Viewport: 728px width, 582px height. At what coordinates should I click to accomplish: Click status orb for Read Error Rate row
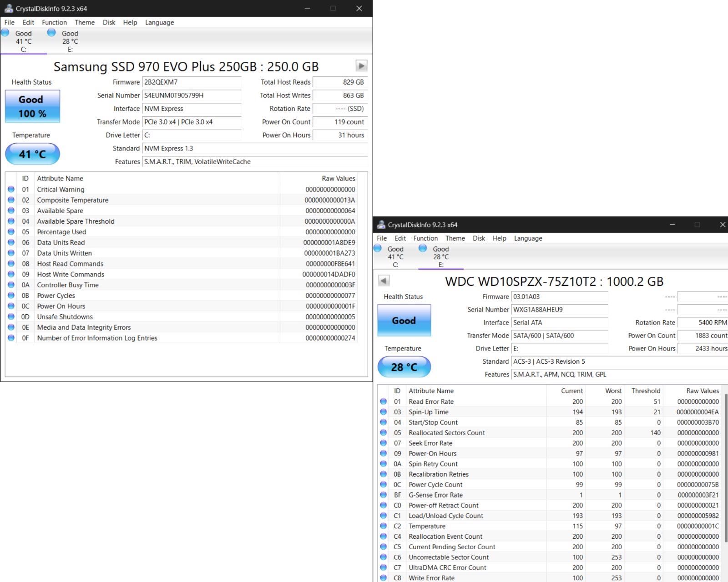pyautogui.click(x=384, y=401)
